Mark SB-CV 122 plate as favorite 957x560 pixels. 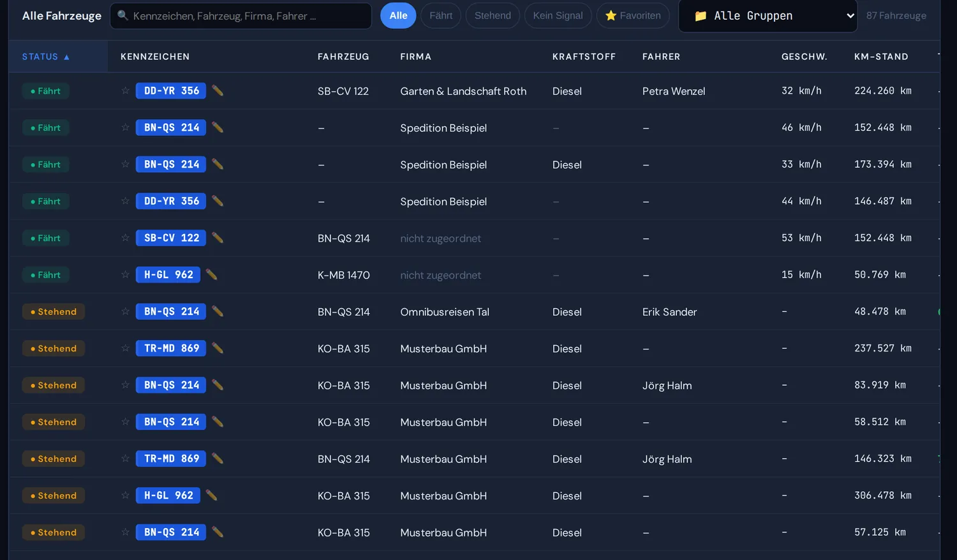(x=125, y=238)
